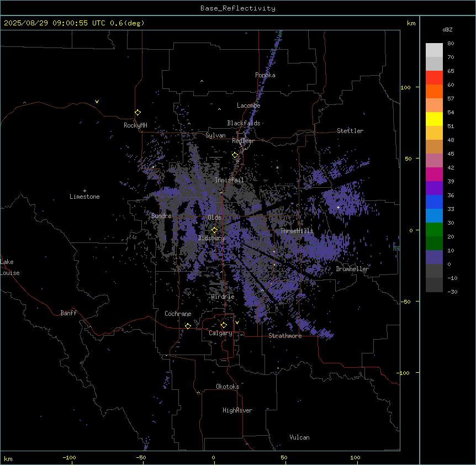476x465 pixels.
Task: Click the Banff label
Action: 68,313
